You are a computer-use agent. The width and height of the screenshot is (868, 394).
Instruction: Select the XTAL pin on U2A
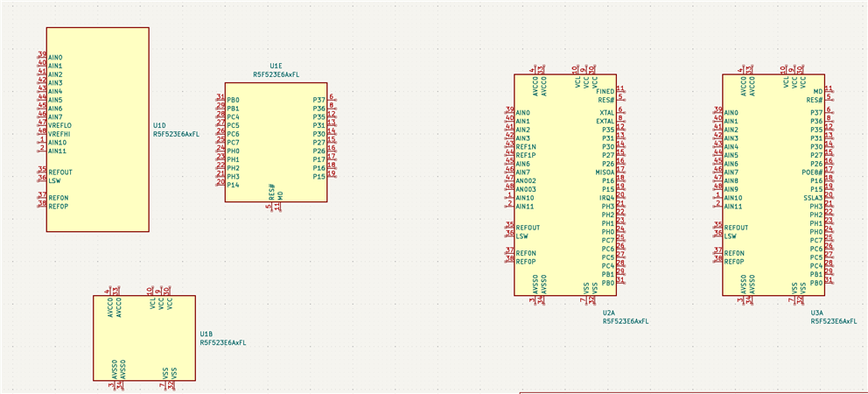pyautogui.click(x=606, y=112)
